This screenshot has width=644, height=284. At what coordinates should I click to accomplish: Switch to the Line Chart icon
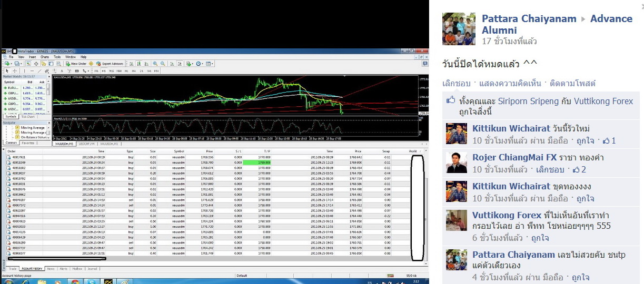coord(146,64)
